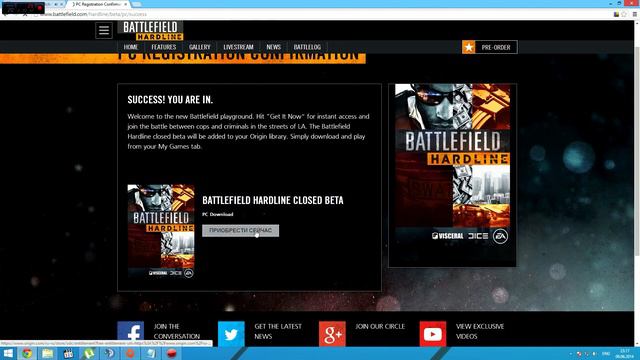Click the PC Download label
This screenshot has height=360, width=640.
click(218, 214)
